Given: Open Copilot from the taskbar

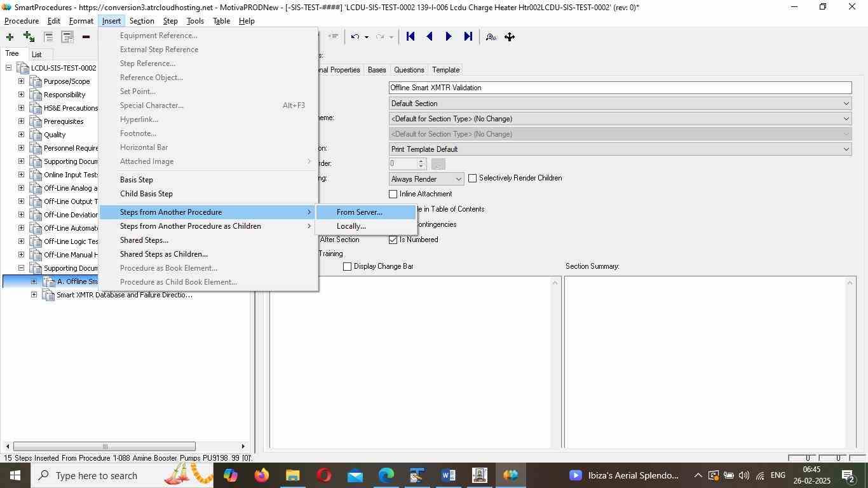Looking at the screenshot, I should [230, 475].
